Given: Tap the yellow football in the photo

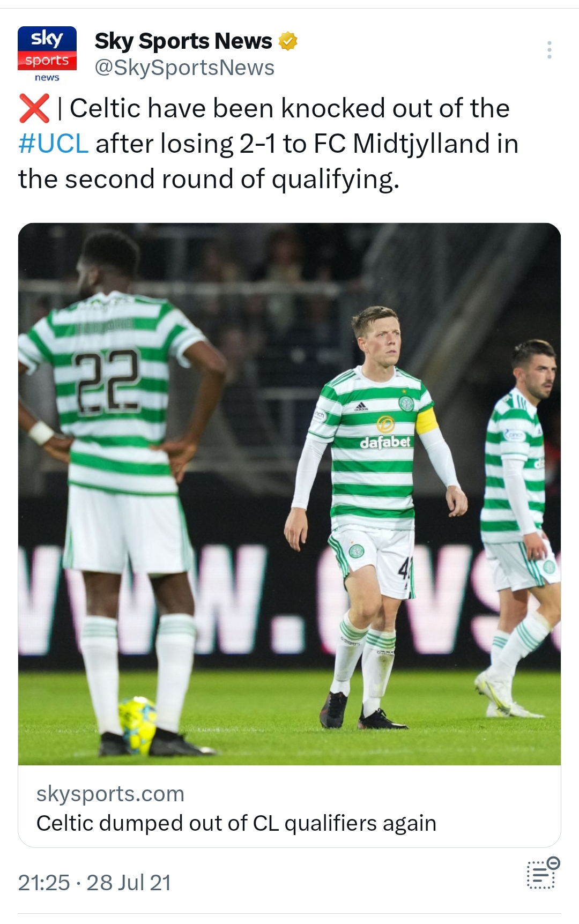Looking at the screenshot, I should pyautogui.click(x=137, y=724).
